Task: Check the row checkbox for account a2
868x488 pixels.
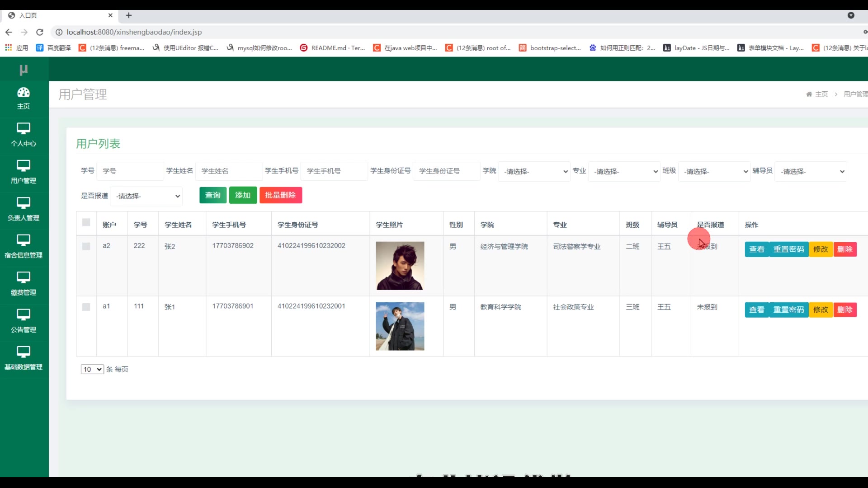Action: click(86, 246)
